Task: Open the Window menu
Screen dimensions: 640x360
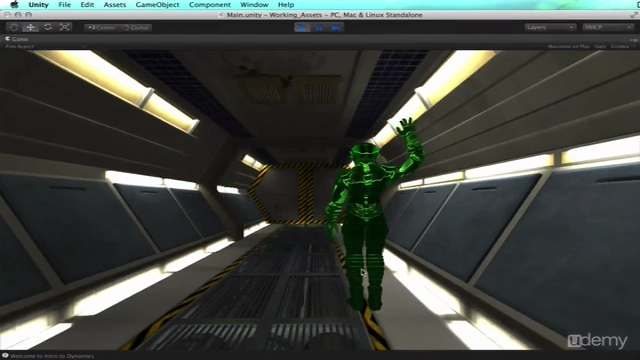Action: (x=254, y=5)
